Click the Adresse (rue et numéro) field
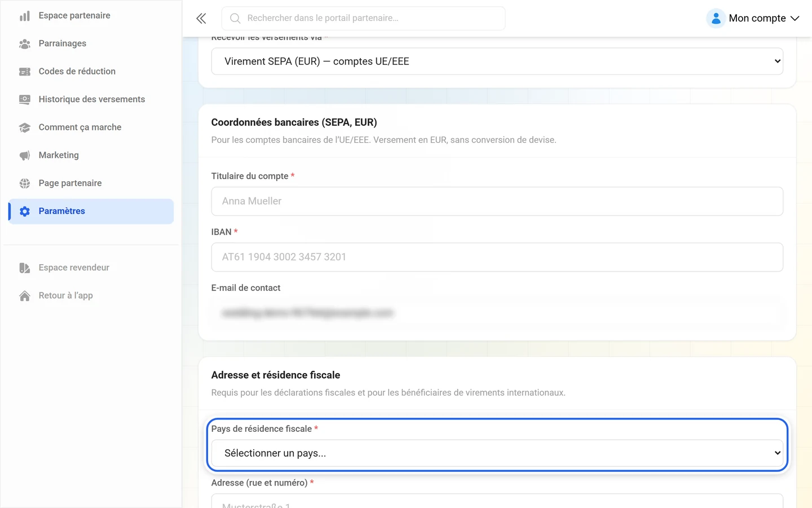812x508 pixels. tap(497, 501)
